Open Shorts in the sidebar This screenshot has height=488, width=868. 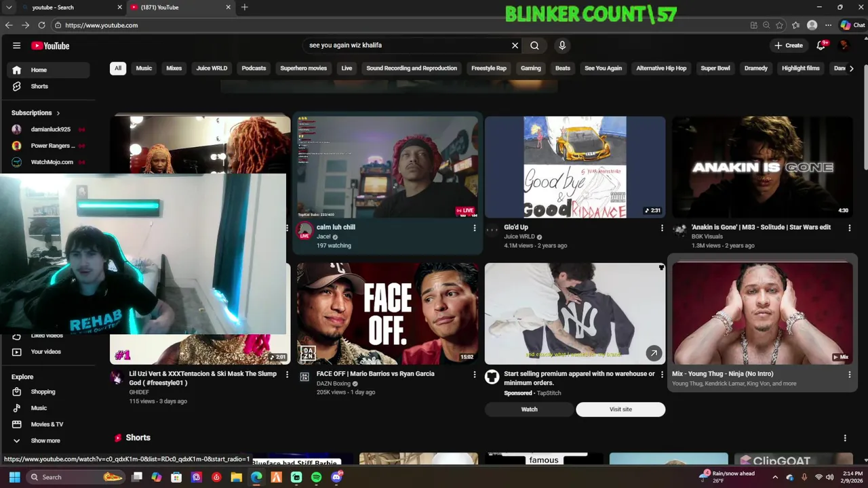47,86
